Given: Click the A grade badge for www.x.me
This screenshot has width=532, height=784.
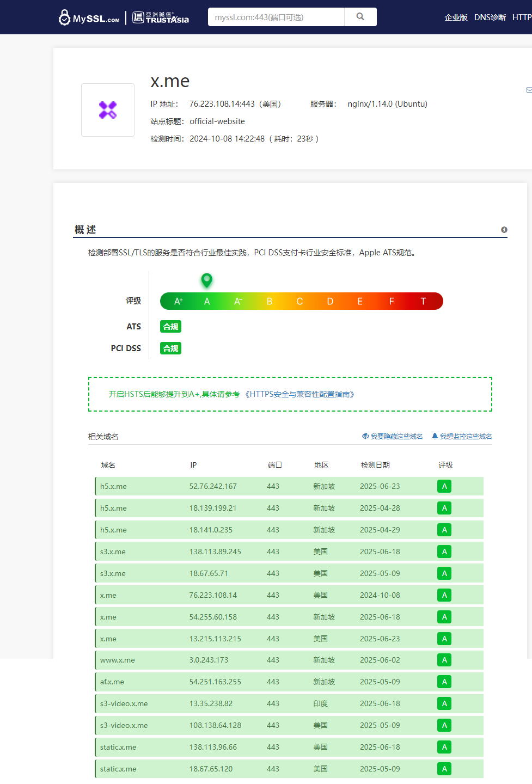Looking at the screenshot, I should [x=444, y=660].
